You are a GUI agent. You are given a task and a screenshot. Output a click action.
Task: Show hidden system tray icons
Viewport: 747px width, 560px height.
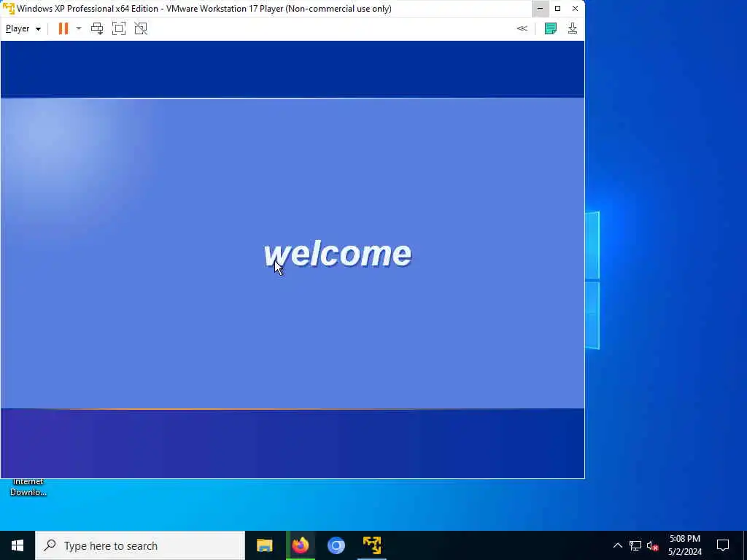[x=617, y=545]
